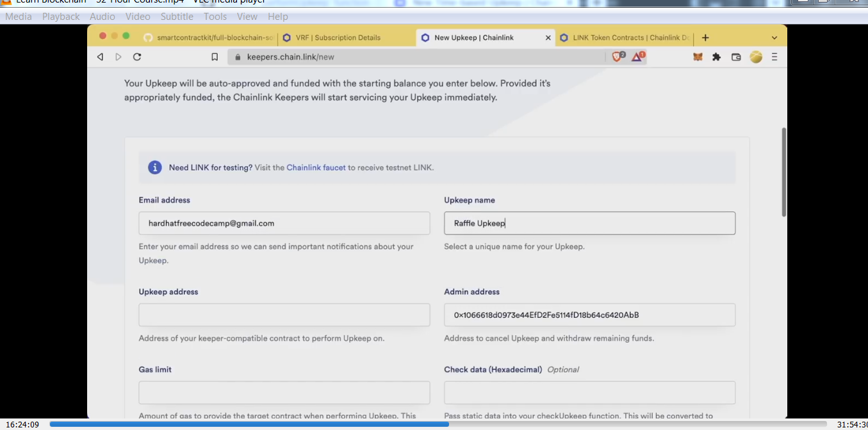Viewport: 868px width, 430px height.
Task: Click the lock icon in address bar
Action: click(x=238, y=57)
